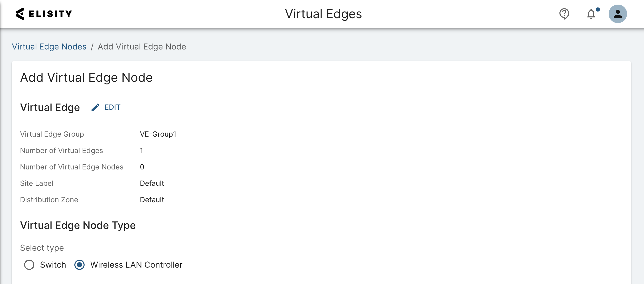
Task: Click the Elisity arrow logo icon
Action: click(20, 14)
